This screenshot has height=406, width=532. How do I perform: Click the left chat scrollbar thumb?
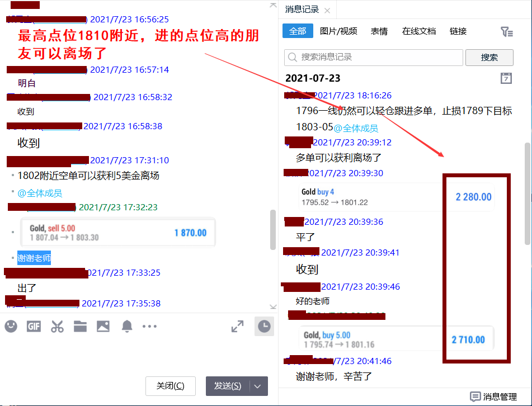coord(273,230)
